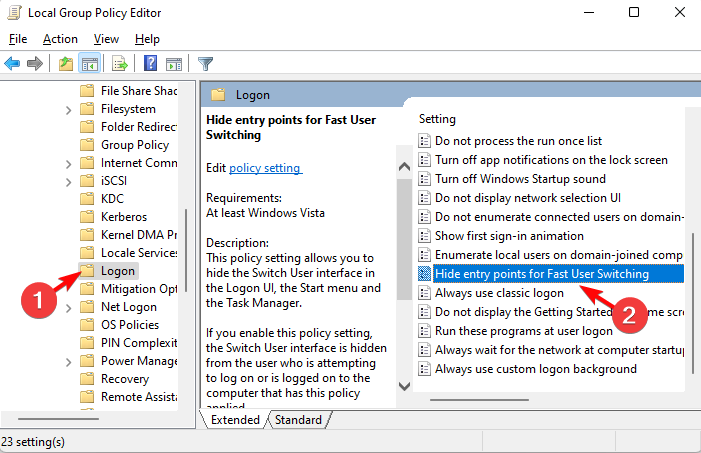Click the Filter funnel toolbar icon
This screenshot has height=453, width=701.
pyautogui.click(x=206, y=64)
